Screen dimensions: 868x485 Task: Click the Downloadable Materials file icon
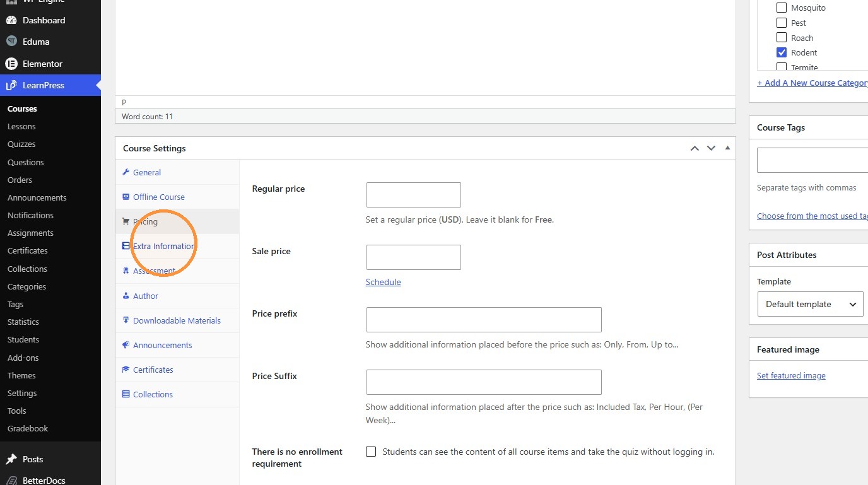(x=126, y=320)
